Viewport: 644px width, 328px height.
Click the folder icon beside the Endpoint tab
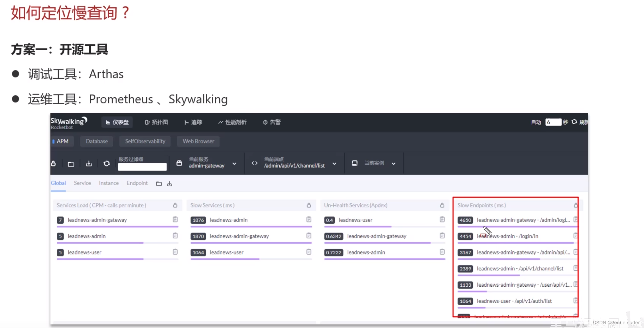pos(159,184)
